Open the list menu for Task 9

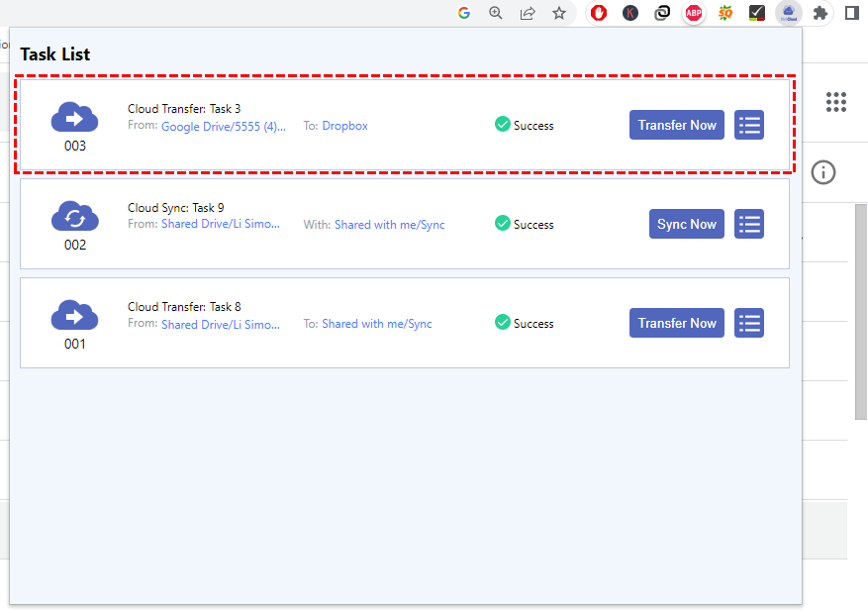coord(749,224)
